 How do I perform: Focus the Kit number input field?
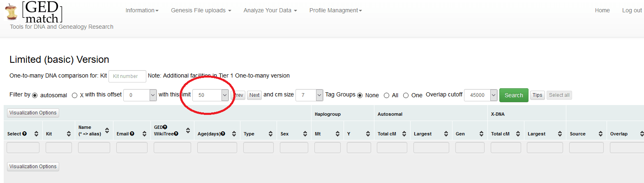click(127, 76)
